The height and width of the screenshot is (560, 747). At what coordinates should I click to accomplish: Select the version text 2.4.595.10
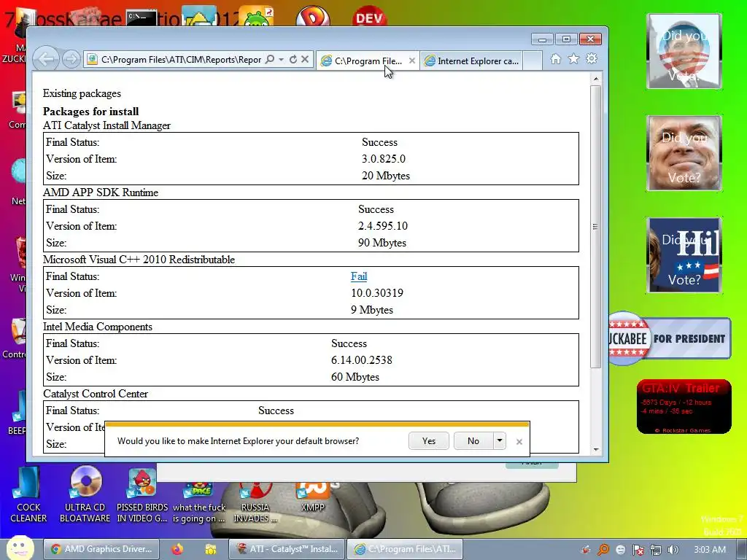tap(382, 226)
